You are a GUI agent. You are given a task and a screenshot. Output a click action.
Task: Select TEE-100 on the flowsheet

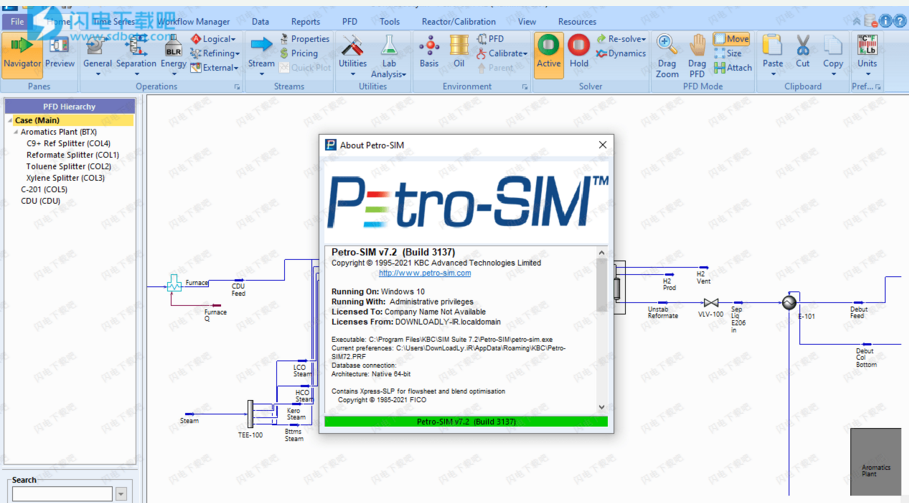(x=250, y=414)
